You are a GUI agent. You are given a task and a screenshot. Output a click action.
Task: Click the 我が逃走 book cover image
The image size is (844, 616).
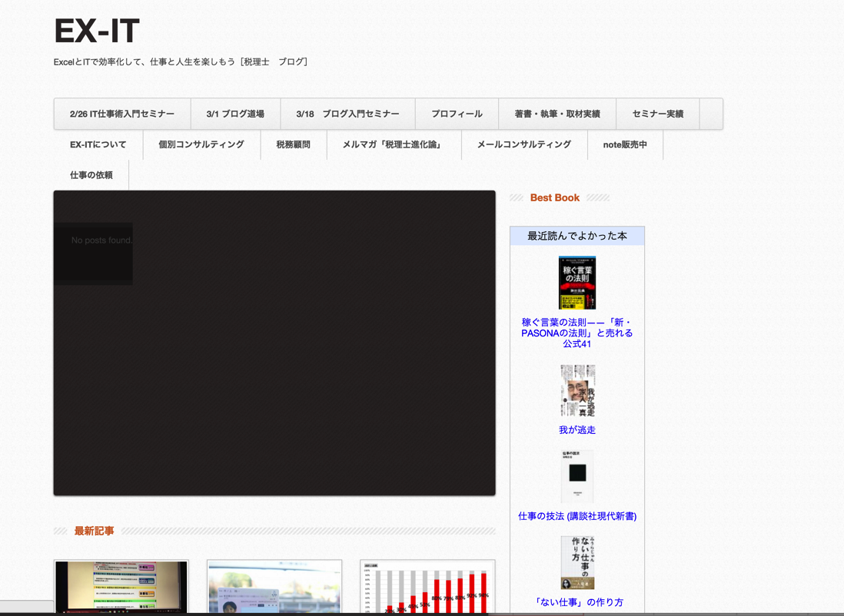point(577,391)
